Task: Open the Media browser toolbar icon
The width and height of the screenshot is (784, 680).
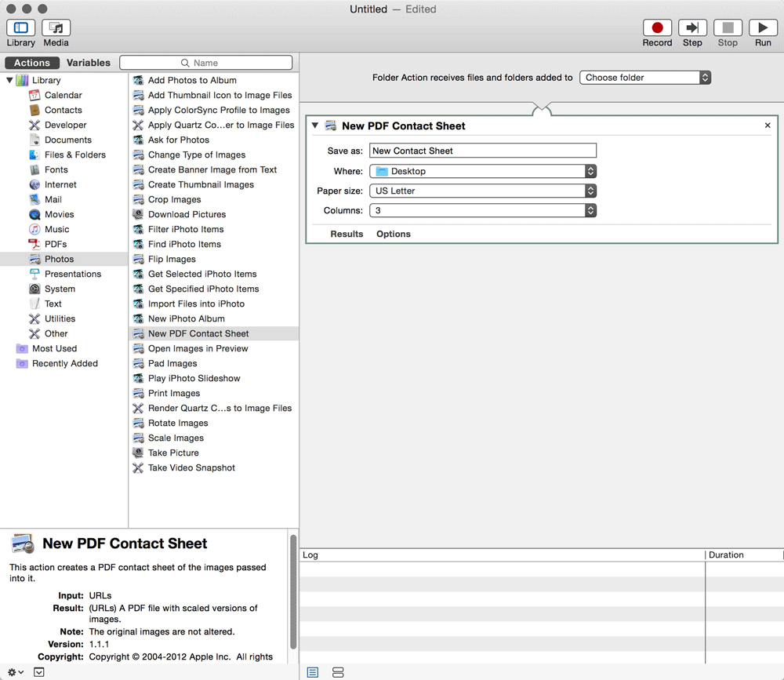Action: [x=56, y=27]
